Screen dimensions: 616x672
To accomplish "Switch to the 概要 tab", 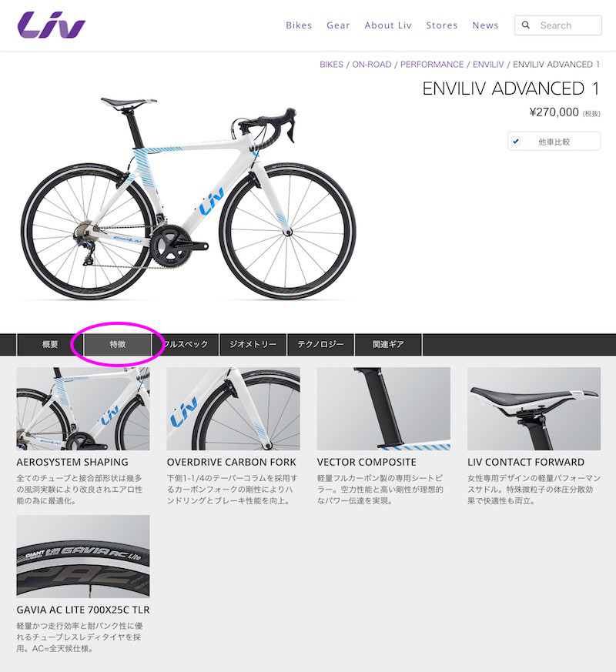I will click(50, 344).
